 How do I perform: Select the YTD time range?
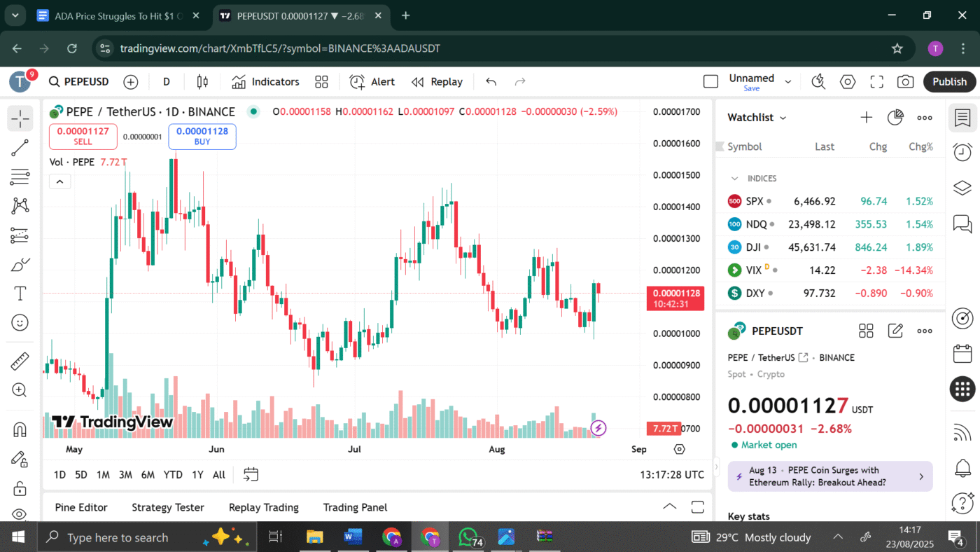click(x=173, y=475)
